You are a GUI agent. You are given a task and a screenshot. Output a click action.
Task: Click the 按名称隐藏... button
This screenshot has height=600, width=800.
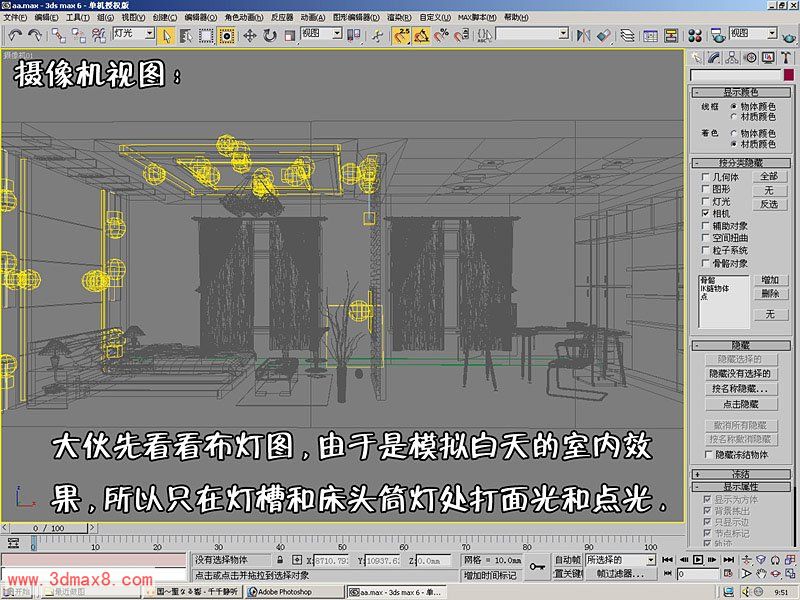pyautogui.click(x=741, y=389)
